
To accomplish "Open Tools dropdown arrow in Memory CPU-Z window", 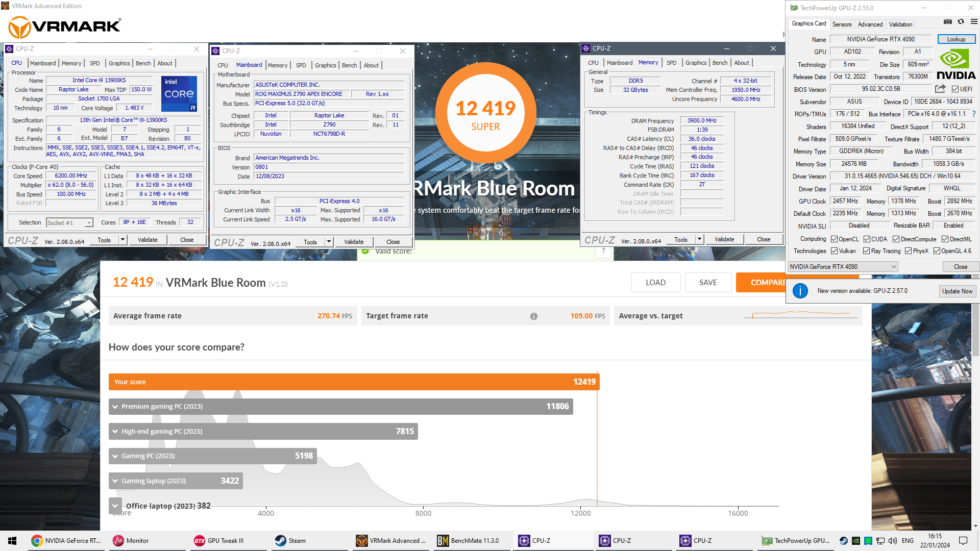I will click(x=699, y=239).
